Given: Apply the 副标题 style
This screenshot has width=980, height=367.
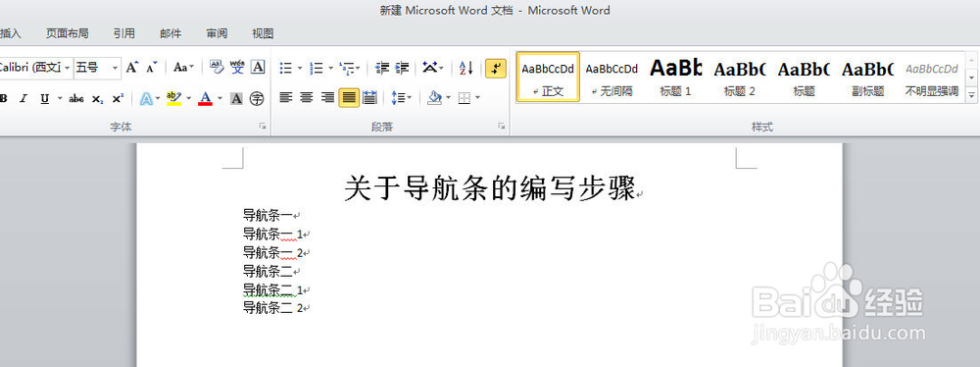Looking at the screenshot, I should (867, 78).
